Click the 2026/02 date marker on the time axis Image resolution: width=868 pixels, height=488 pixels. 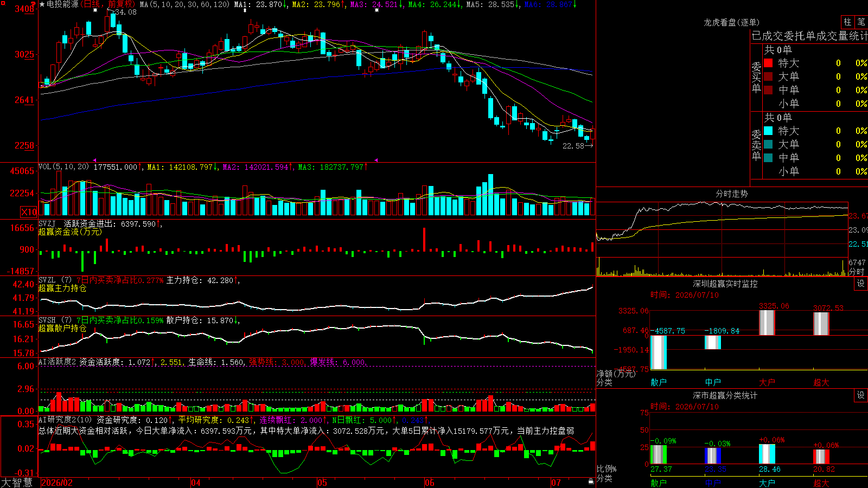pos(57,483)
